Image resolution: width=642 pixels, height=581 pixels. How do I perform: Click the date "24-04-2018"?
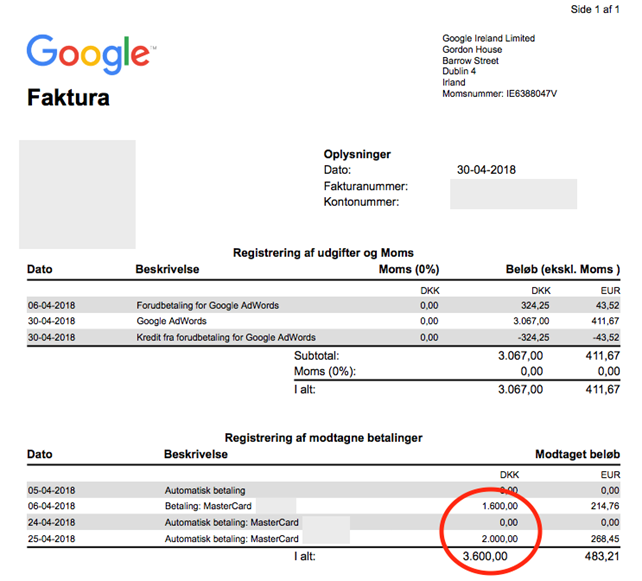tap(52, 523)
